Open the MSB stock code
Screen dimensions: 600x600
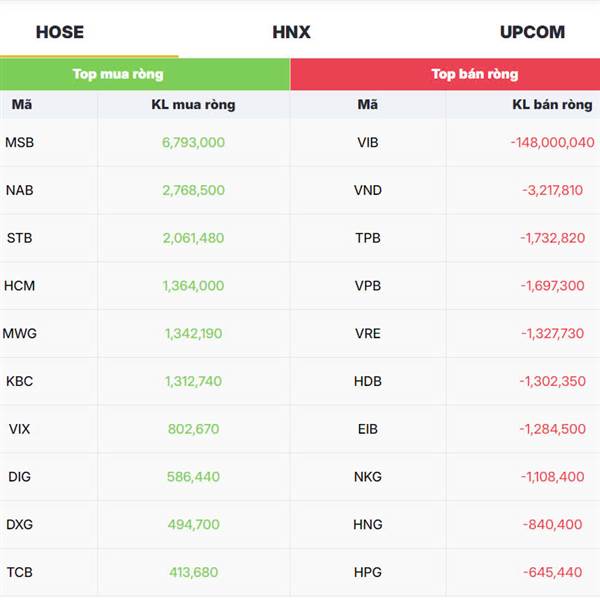(20, 142)
